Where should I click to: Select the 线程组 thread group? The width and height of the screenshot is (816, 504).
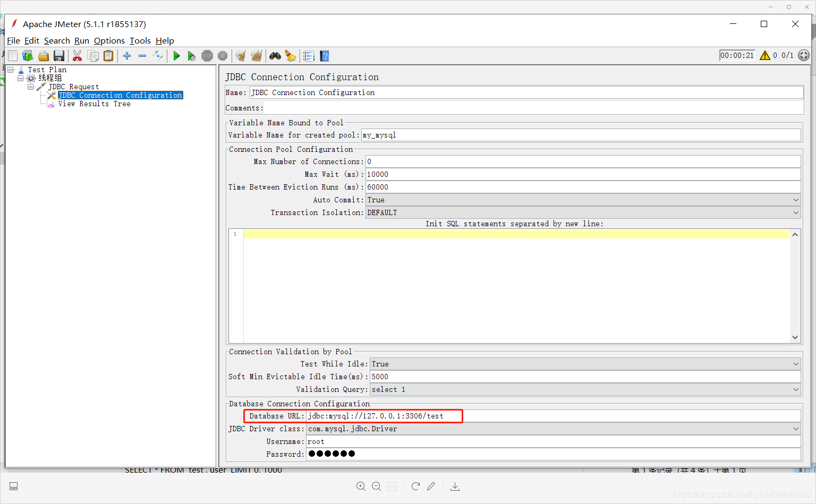[x=50, y=78]
